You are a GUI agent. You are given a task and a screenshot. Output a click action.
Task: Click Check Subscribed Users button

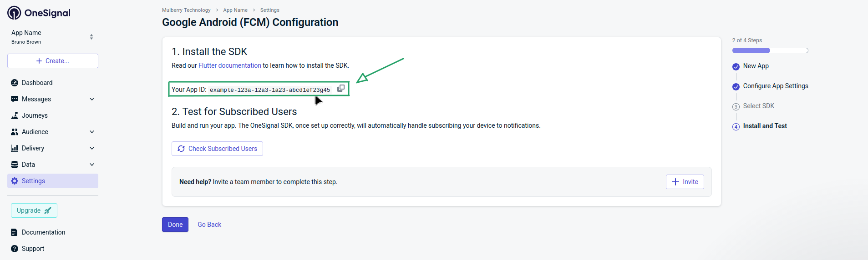click(x=217, y=149)
